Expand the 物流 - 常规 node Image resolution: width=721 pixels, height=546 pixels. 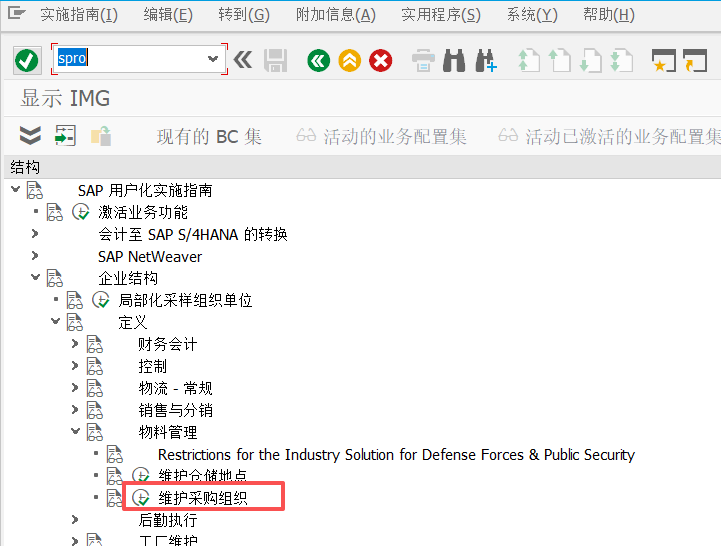pyautogui.click(x=75, y=387)
